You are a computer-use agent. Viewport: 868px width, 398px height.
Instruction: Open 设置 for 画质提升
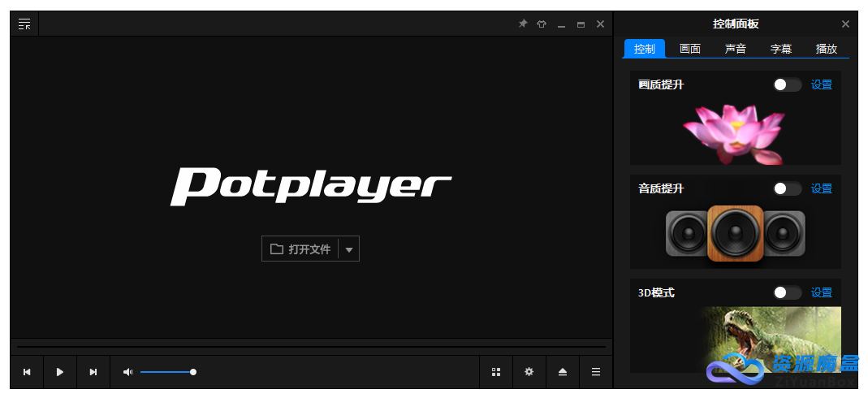822,84
